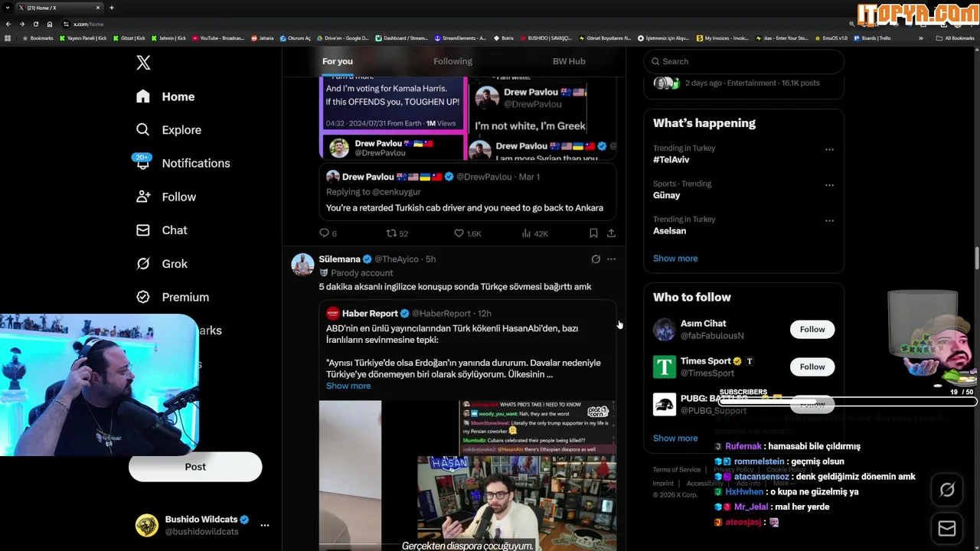This screenshot has width=980, height=551.
Task: Open Notifications with 20+ badge
Action: tap(182, 163)
